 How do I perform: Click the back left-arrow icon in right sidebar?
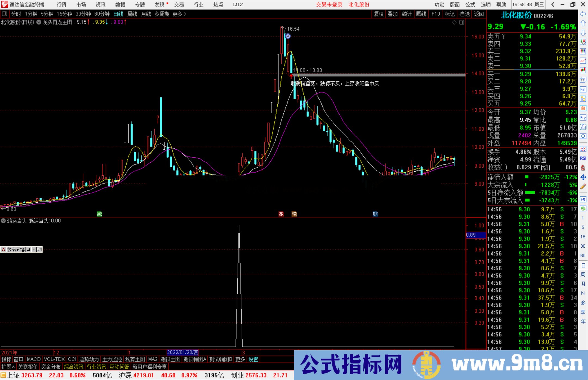pyautogui.click(x=583, y=14)
